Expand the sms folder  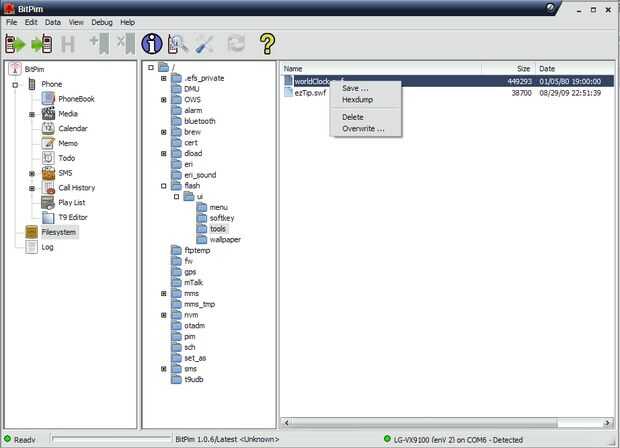[164, 369]
